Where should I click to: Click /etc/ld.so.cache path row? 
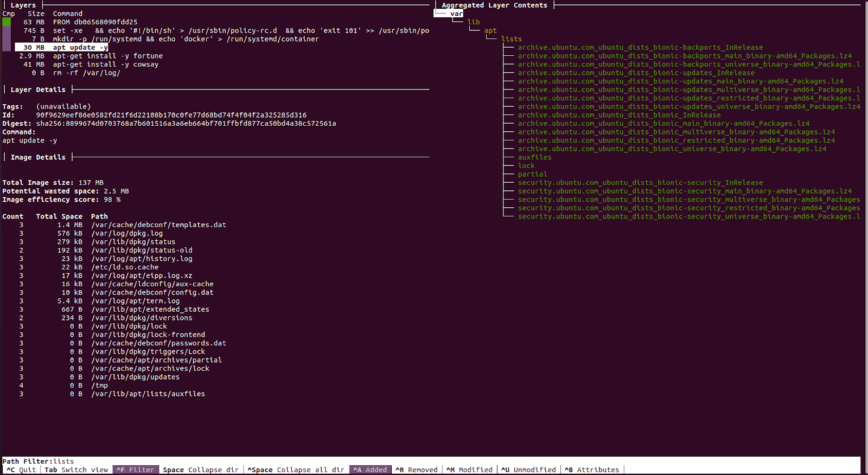[89, 267]
